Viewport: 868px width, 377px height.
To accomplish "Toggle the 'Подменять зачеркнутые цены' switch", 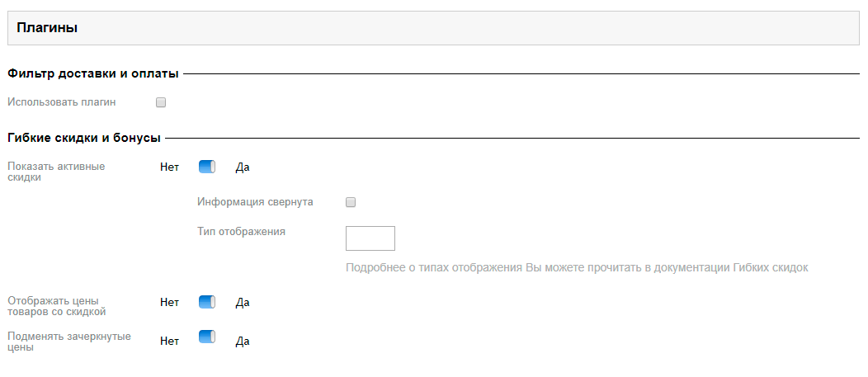I will 207,337.
